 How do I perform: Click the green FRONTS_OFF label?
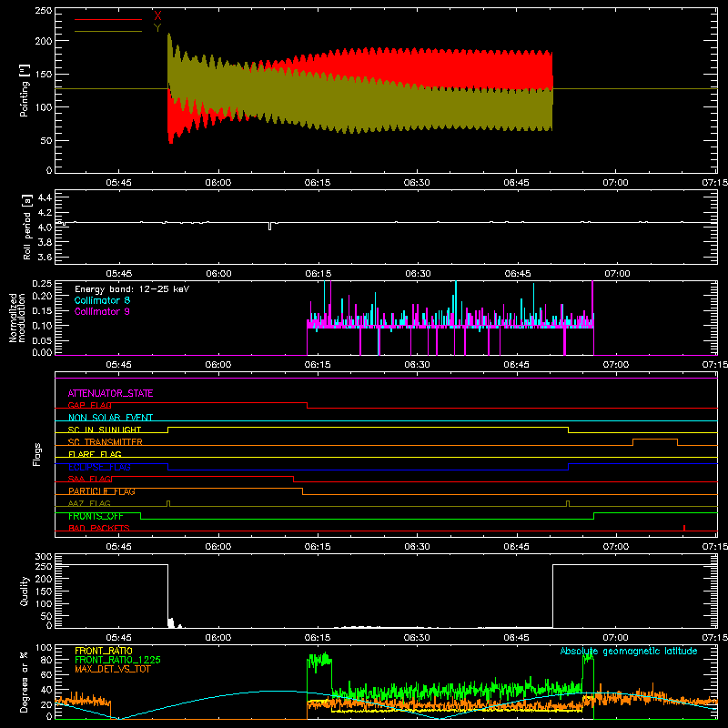click(96, 516)
